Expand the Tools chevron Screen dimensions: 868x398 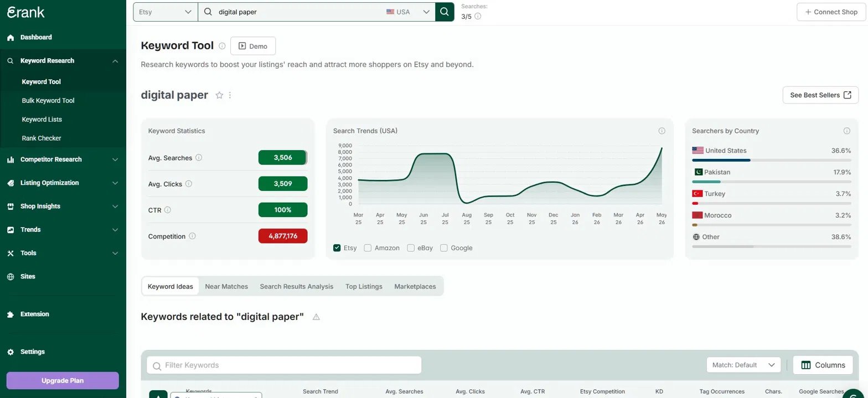(x=115, y=253)
